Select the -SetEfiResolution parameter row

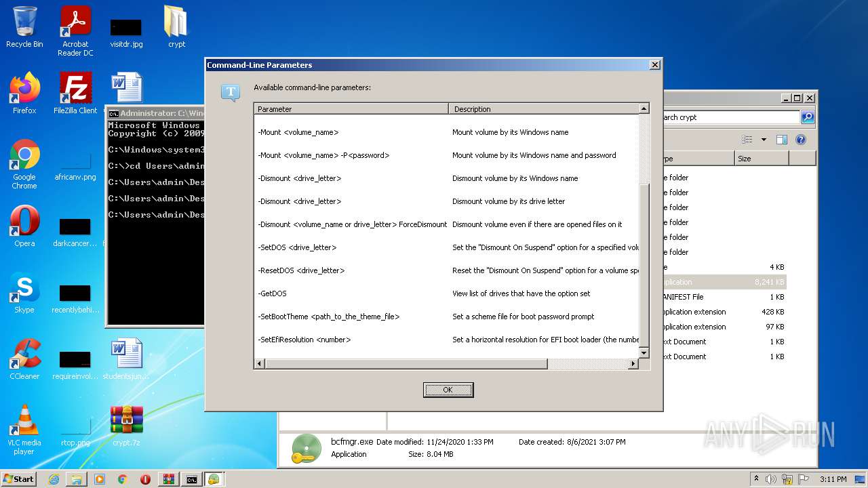pyautogui.click(x=447, y=340)
